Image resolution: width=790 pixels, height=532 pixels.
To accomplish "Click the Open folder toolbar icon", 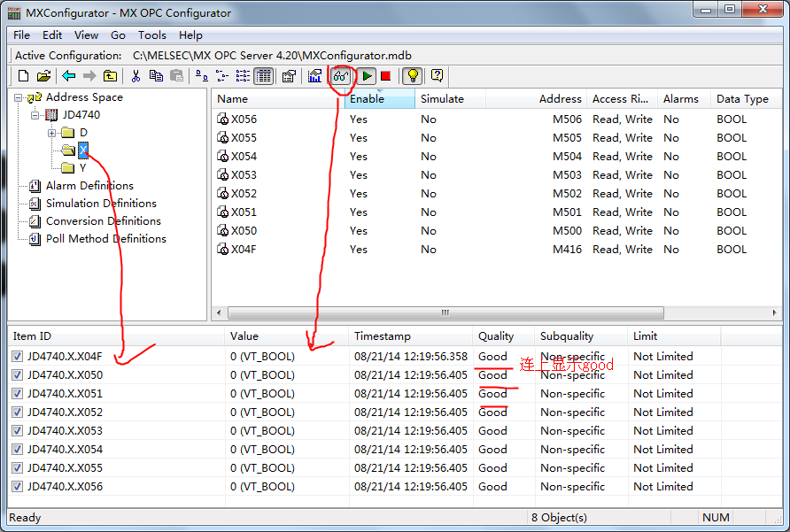I will tap(43, 76).
